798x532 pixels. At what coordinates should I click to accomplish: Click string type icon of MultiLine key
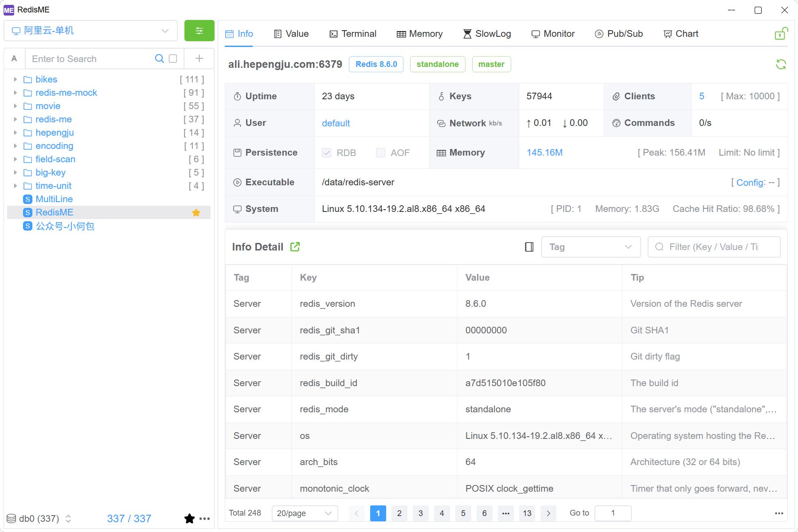27,199
